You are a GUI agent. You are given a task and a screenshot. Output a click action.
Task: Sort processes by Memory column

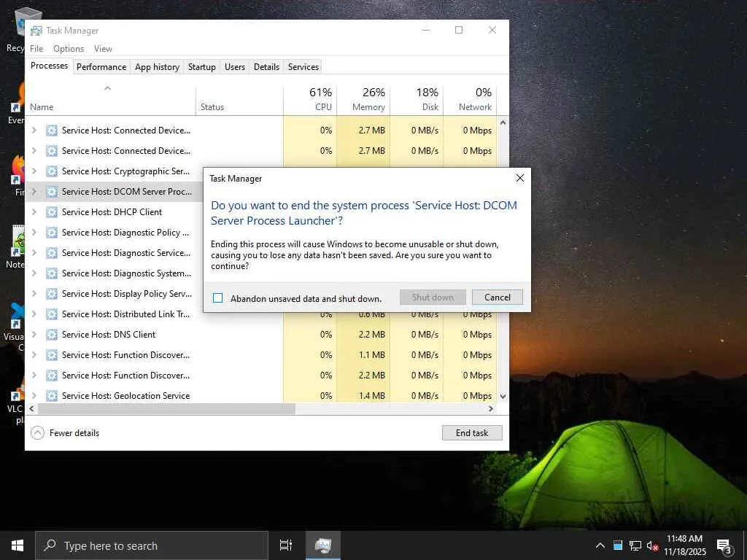coord(363,101)
